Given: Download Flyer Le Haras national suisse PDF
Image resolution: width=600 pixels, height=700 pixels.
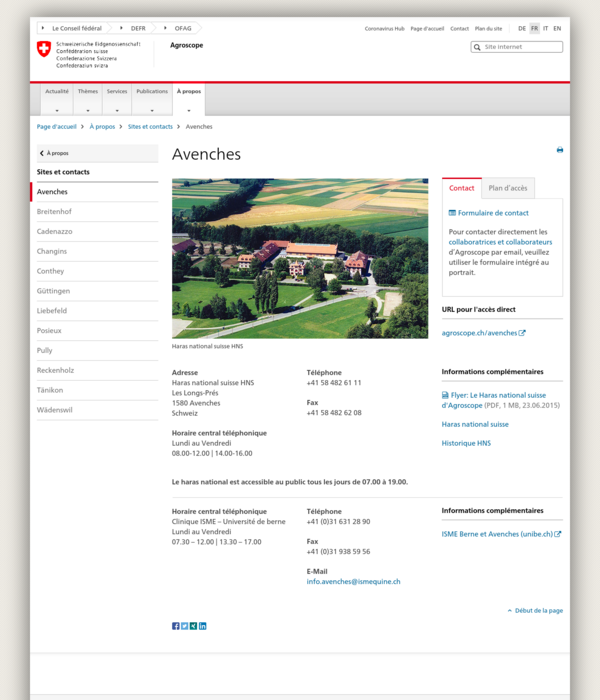Looking at the screenshot, I should click(494, 400).
